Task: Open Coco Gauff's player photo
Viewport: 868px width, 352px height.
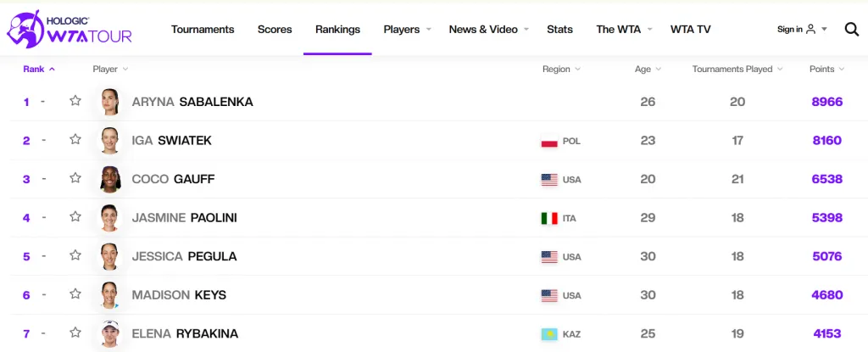Action: click(x=110, y=179)
